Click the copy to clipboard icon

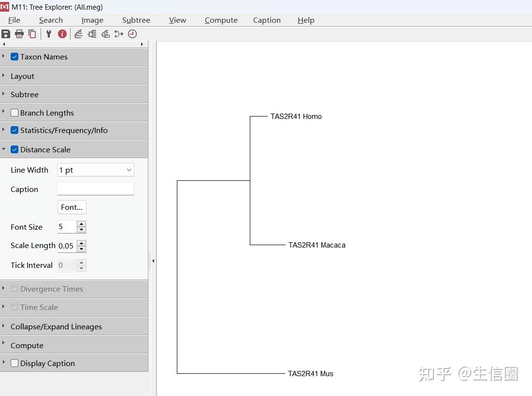pyautogui.click(x=32, y=34)
